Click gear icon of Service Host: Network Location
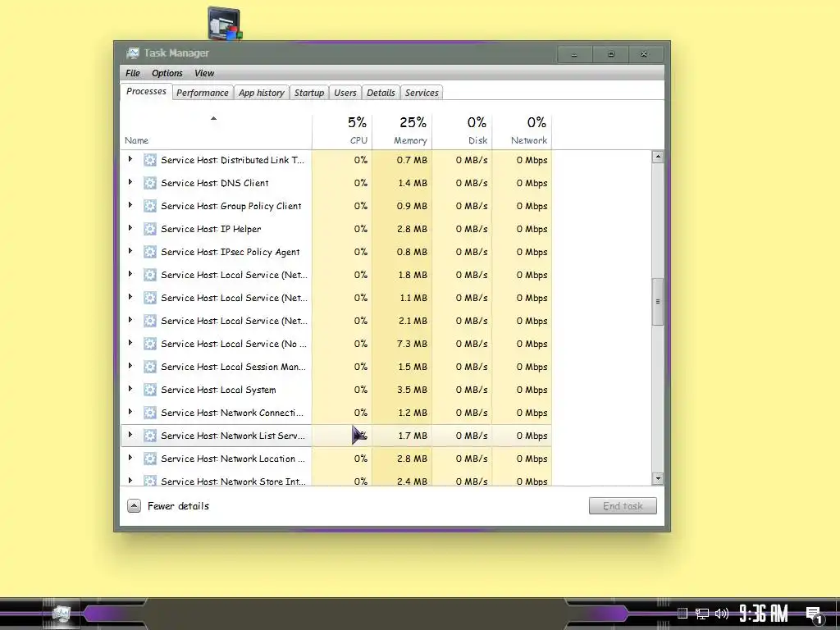 tap(150, 459)
